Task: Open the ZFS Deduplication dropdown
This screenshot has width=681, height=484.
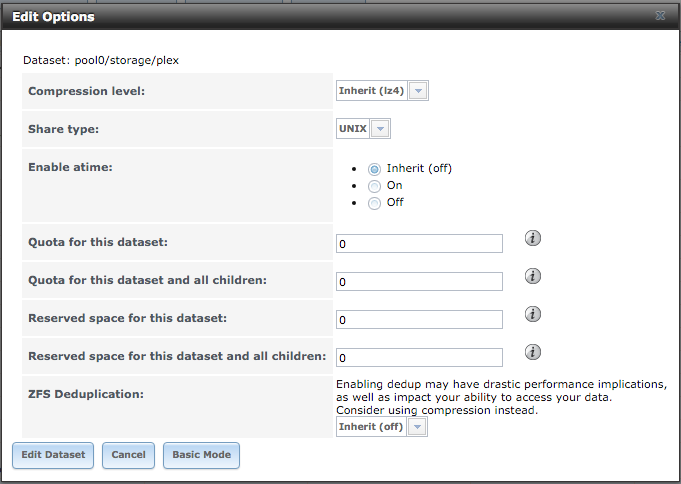Action: [417, 427]
